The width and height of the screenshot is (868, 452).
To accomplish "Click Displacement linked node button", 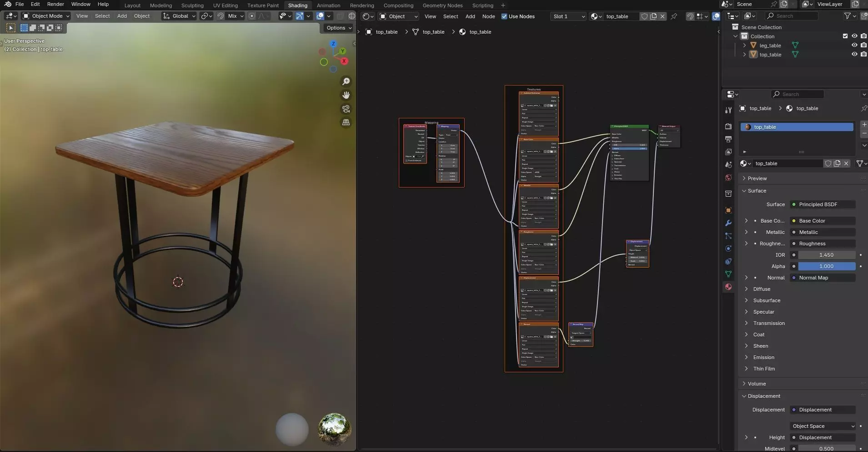I will pos(823,410).
